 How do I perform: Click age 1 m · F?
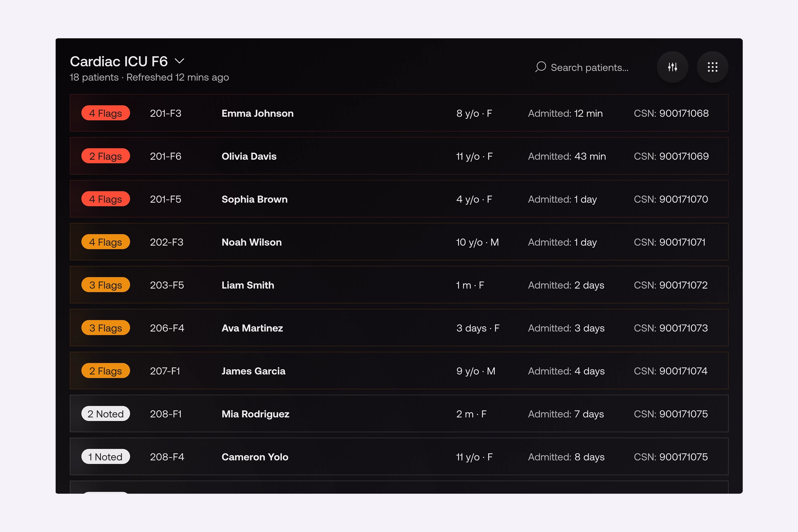pos(470,285)
